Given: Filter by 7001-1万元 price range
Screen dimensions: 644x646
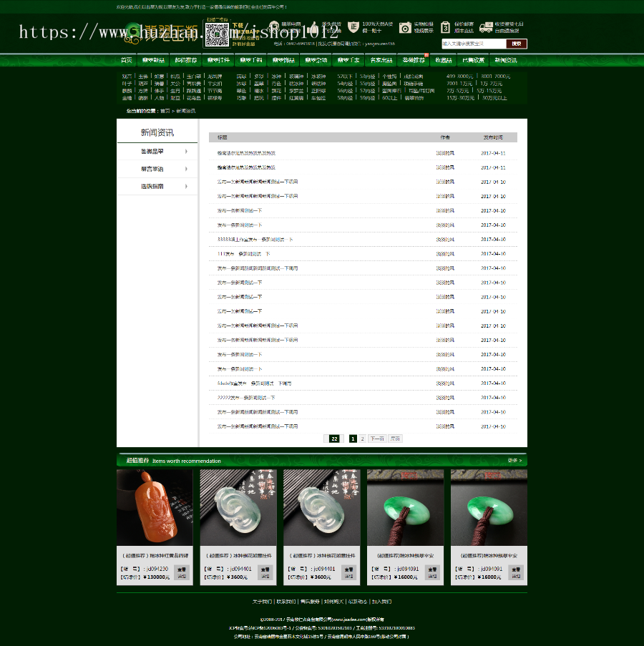Looking at the screenshot, I should click(459, 83).
